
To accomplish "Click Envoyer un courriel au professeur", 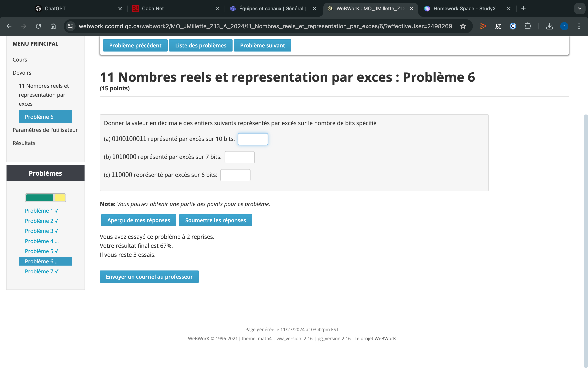I will coord(149,277).
